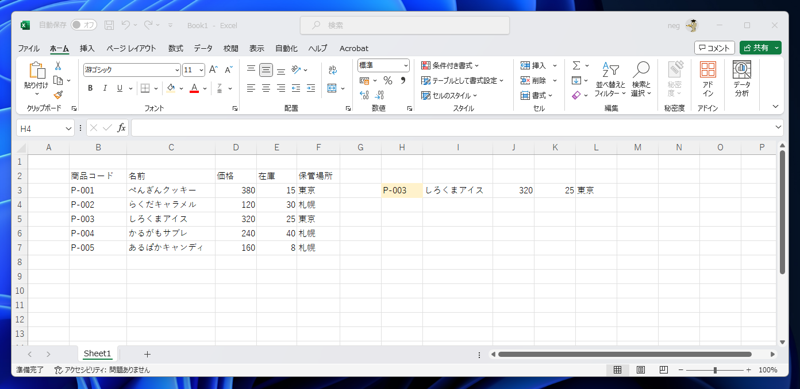Click the Paste clipboard icon
800x389 pixels.
[37, 71]
